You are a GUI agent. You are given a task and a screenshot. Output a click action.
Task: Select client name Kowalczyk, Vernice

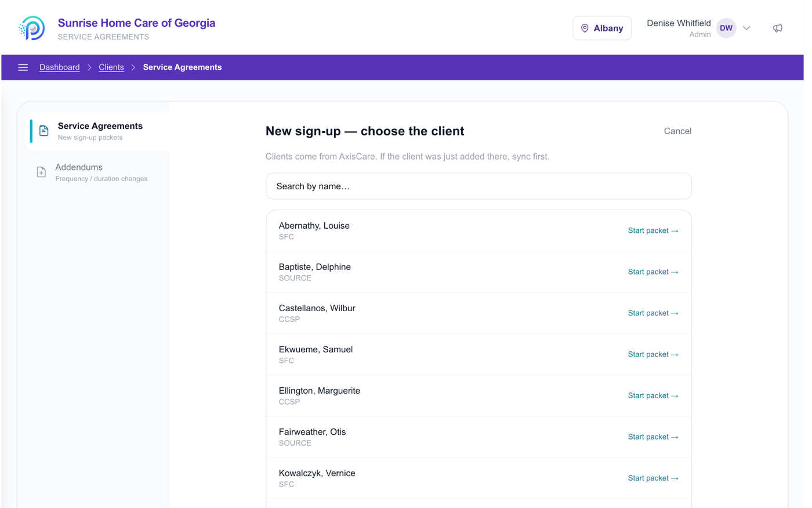coord(317,473)
